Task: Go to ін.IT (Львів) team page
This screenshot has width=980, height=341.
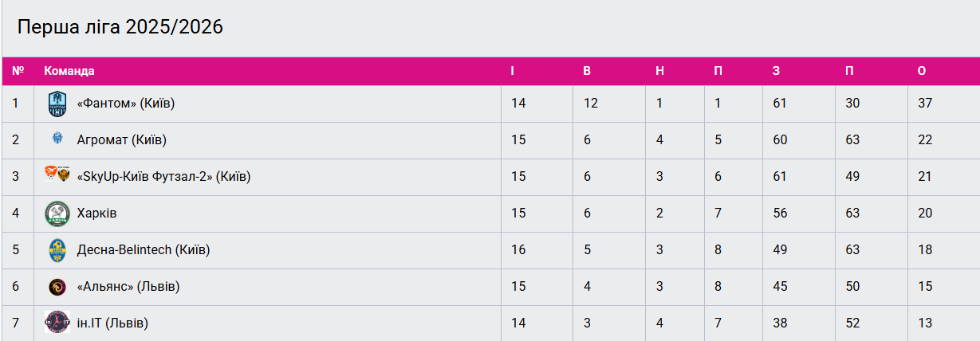Action: (112, 323)
